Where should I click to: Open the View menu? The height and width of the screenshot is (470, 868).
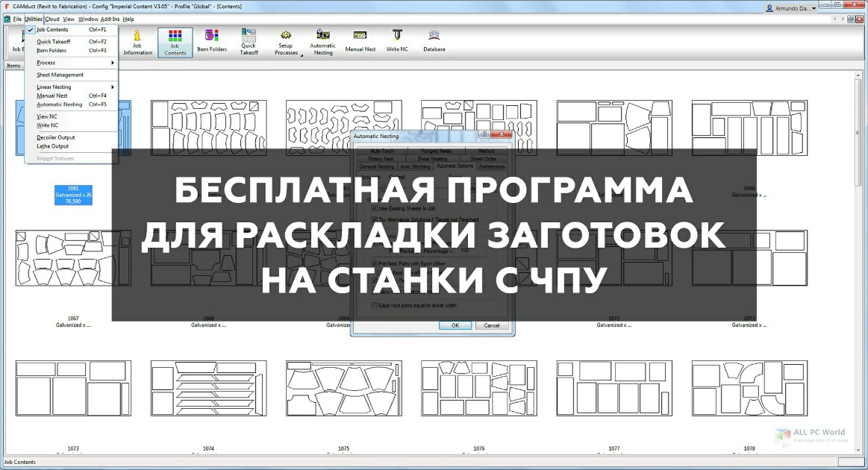pos(69,19)
